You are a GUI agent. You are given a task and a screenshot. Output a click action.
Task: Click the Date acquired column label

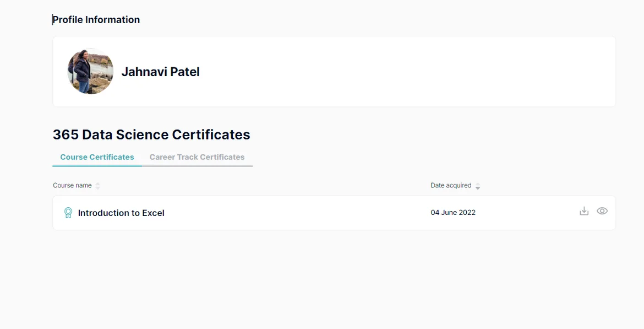pos(451,186)
